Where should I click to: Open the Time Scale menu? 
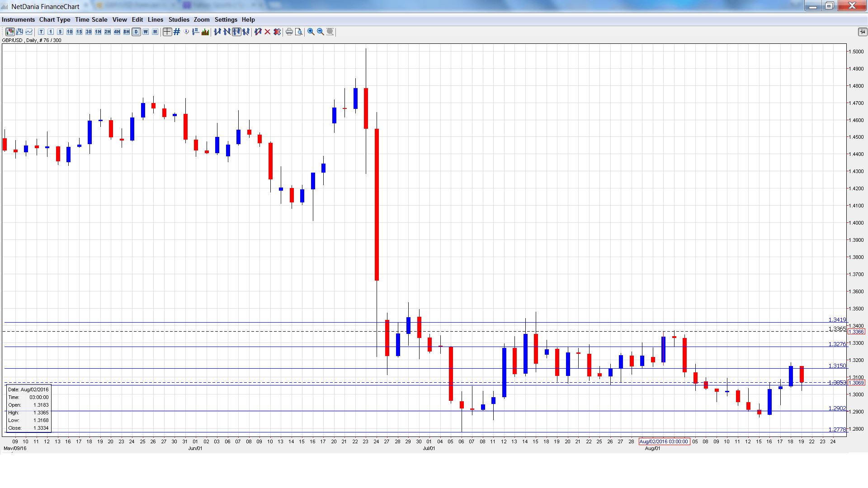coord(91,19)
